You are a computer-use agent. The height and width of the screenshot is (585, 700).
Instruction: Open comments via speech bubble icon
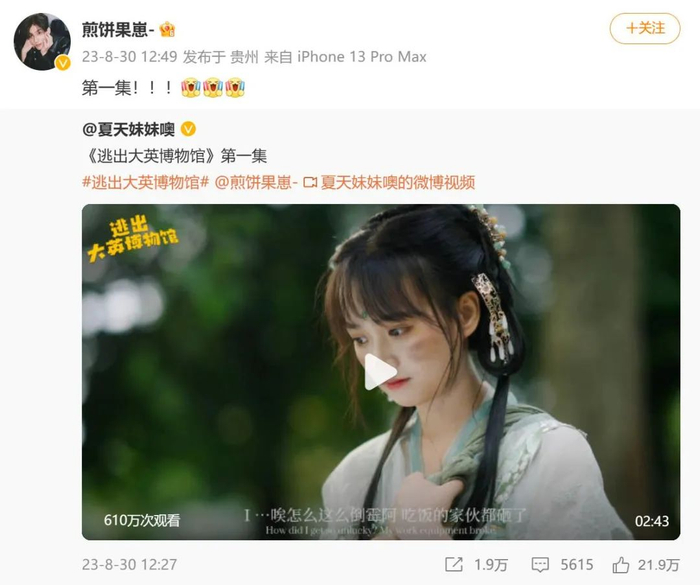click(540, 565)
